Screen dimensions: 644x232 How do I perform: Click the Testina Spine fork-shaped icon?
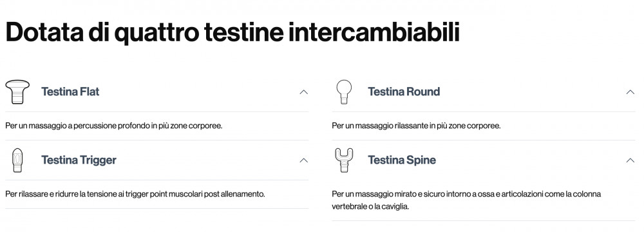(344, 160)
